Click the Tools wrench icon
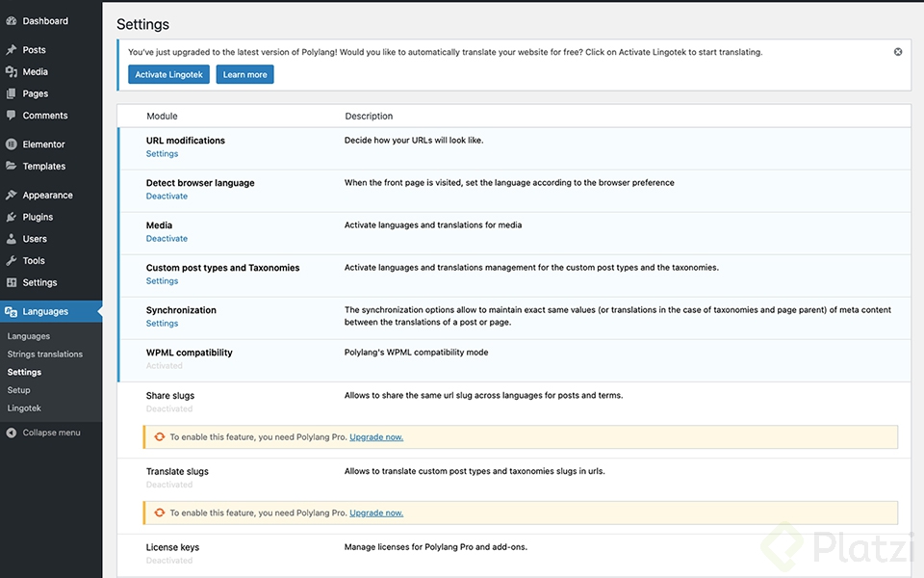Viewport: 924px width, 578px height. 12,260
